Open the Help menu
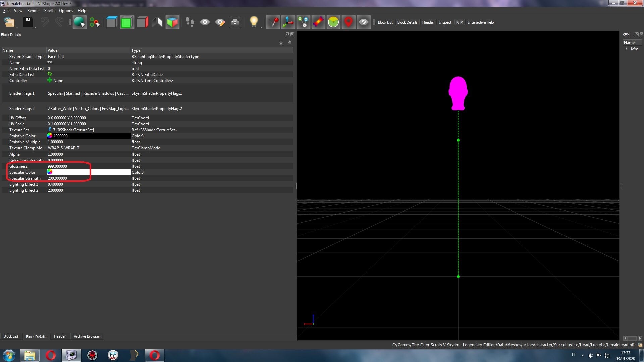644x362 pixels. tap(82, 11)
